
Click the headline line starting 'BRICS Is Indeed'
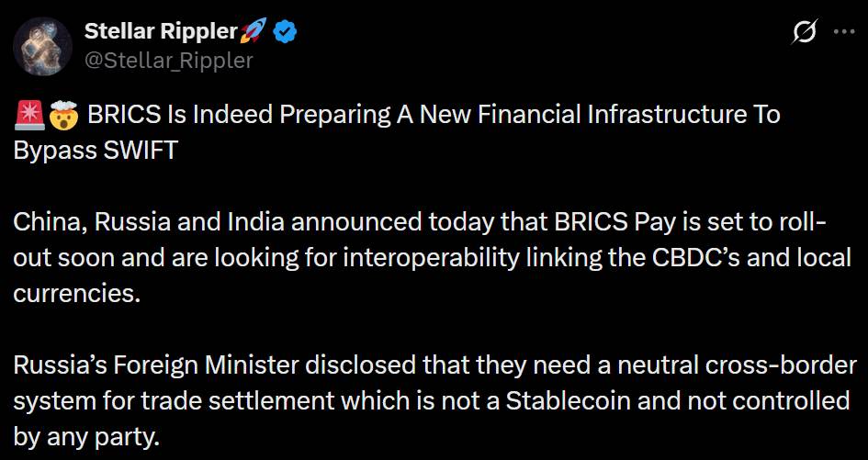434,115
